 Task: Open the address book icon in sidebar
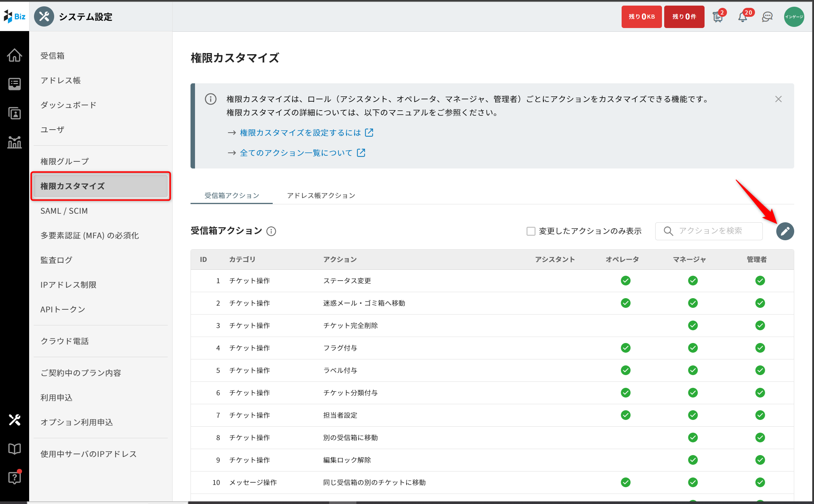[x=15, y=113]
